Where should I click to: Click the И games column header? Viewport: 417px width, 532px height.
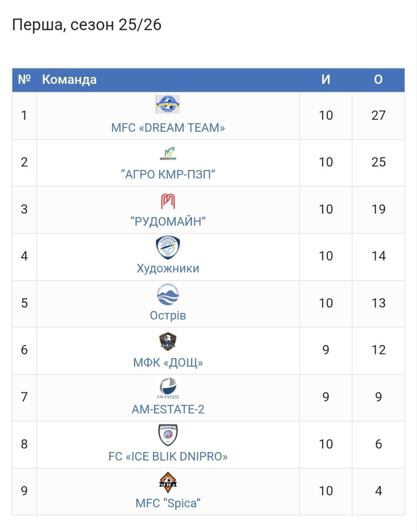(x=326, y=79)
